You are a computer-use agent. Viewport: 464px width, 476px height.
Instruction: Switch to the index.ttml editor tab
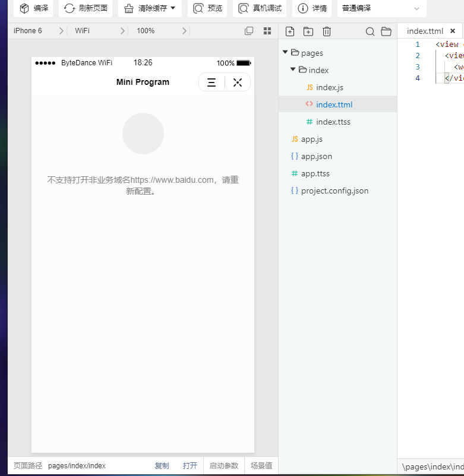click(425, 31)
